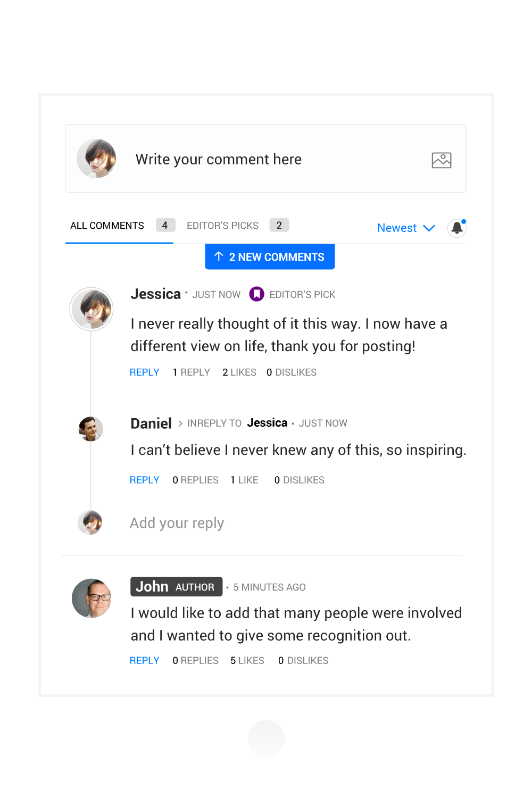
Task: Click John's profile avatar
Action: click(92, 598)
